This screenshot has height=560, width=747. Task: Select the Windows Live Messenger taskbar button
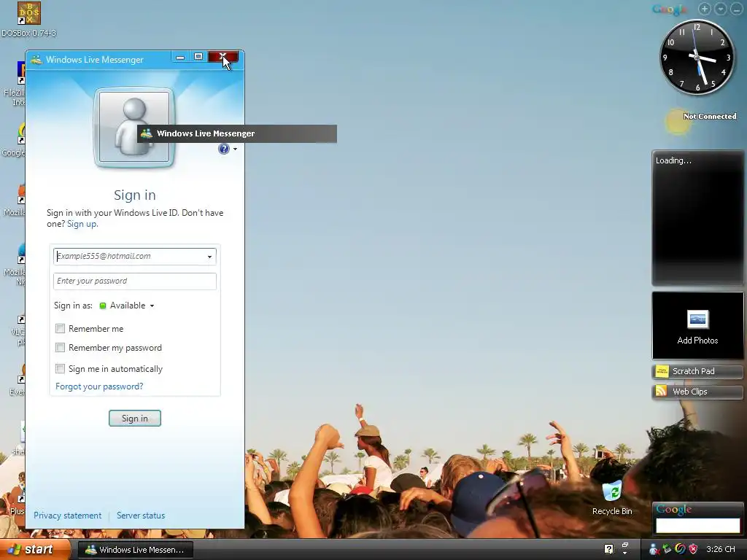[135, 550]
